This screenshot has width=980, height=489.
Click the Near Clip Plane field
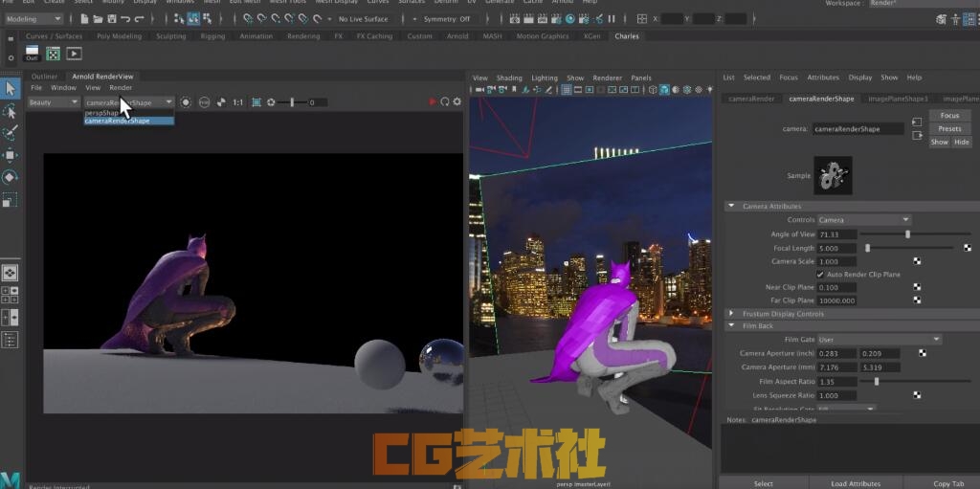[x=836, y=288]
